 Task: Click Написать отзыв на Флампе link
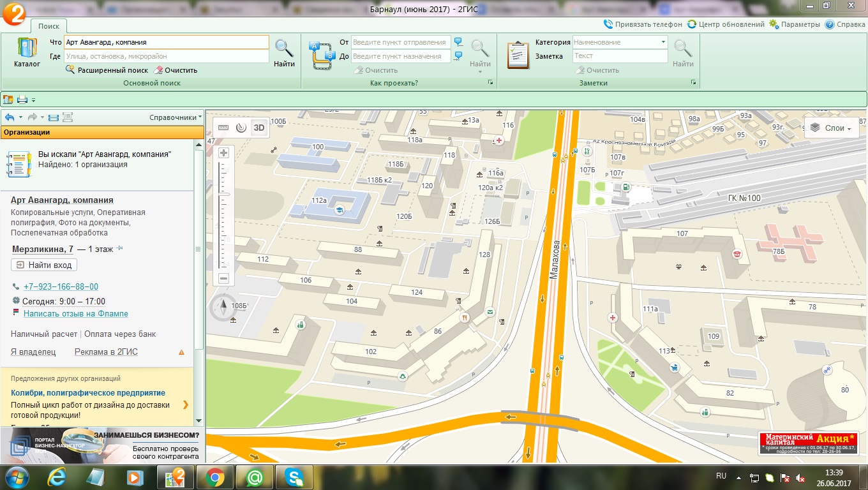76,314
